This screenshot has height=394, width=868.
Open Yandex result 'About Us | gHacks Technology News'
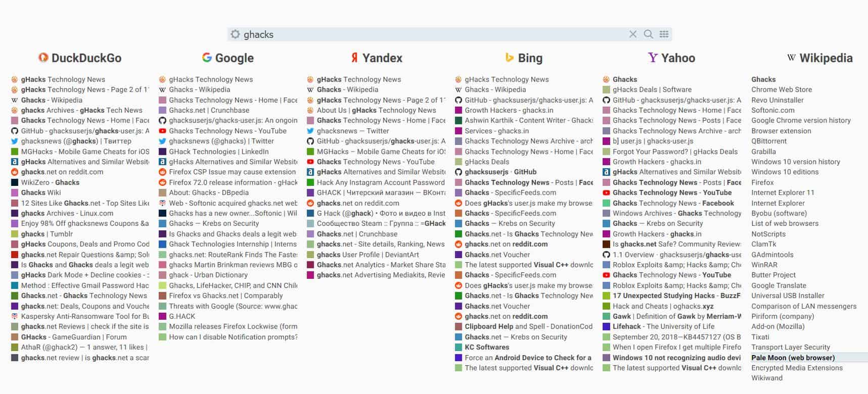coord(377,110)
